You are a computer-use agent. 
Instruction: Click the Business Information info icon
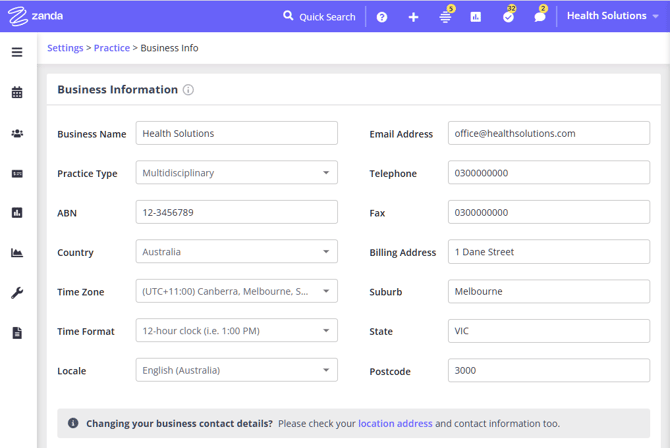(x=188, y=90)
